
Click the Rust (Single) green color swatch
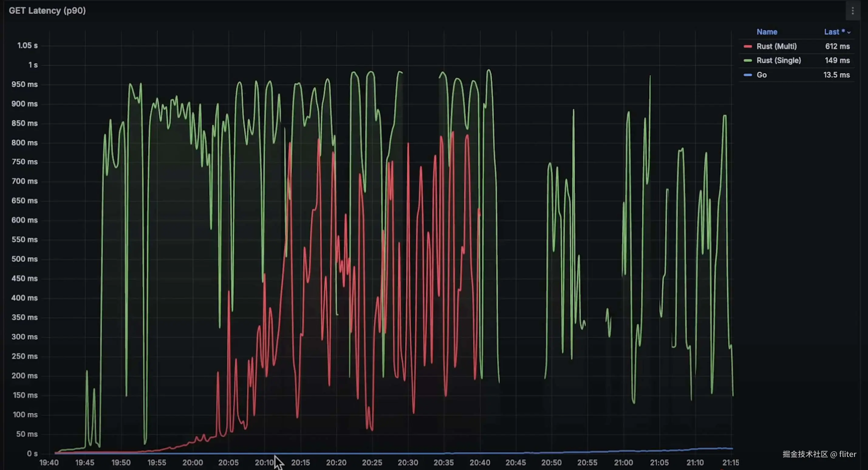pos(748,61)
